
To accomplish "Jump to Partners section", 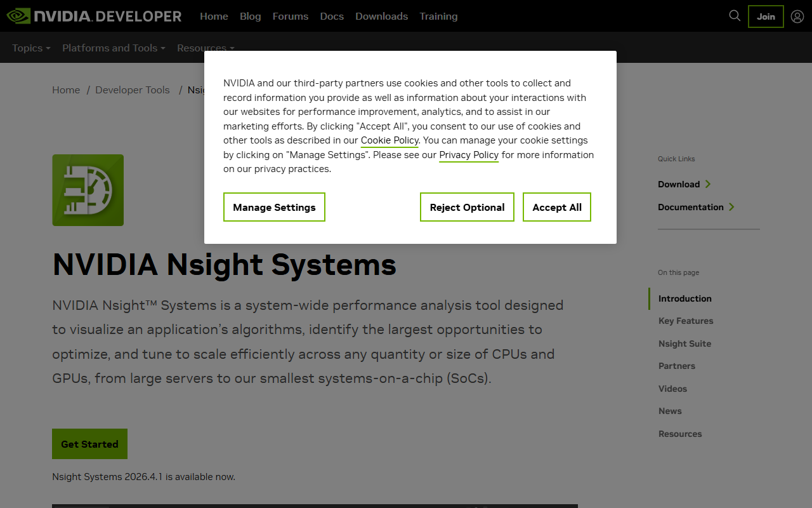I will (677, 366).
